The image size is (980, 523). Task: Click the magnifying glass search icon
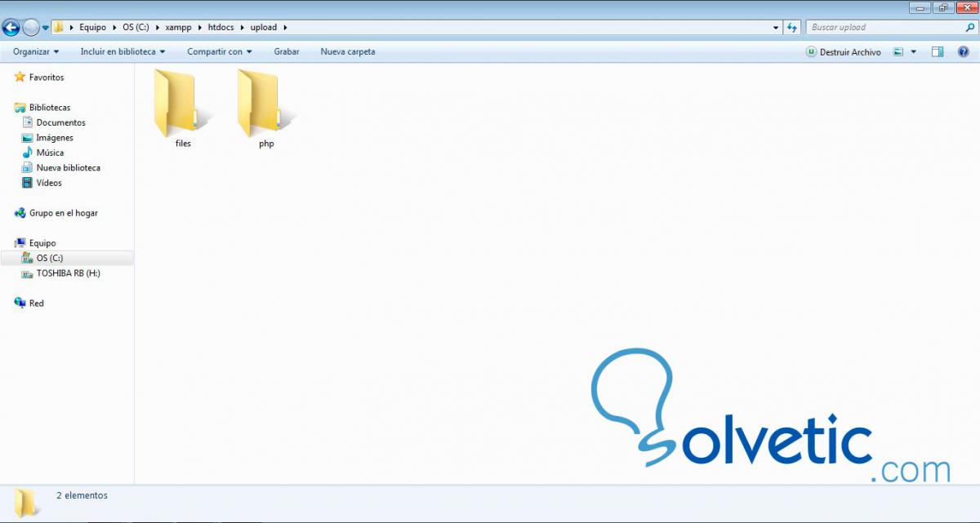[x=969, y=27]
